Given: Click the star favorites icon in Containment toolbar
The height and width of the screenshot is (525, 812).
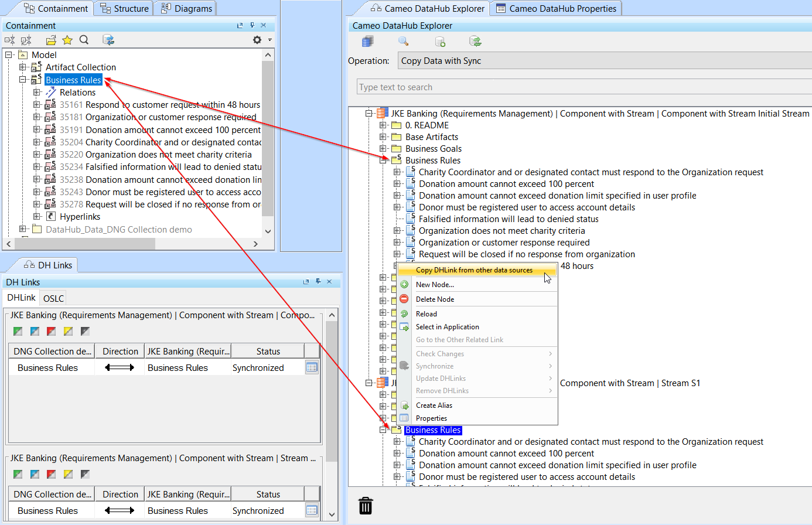Looking at the screenshot, I should point(67,40).
